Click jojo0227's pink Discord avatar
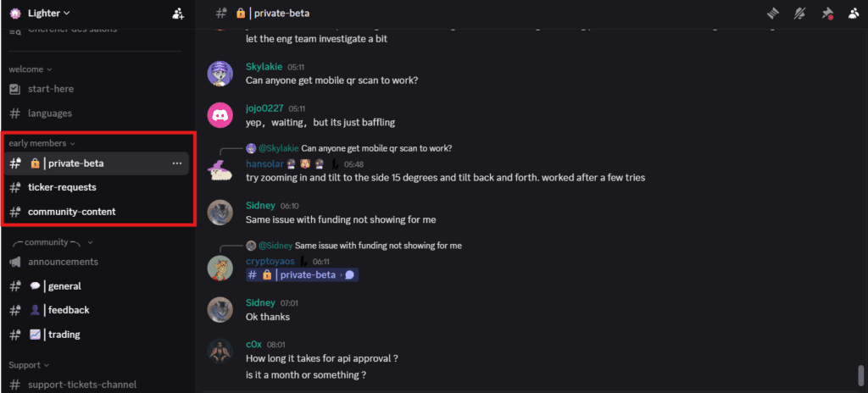 220,115
